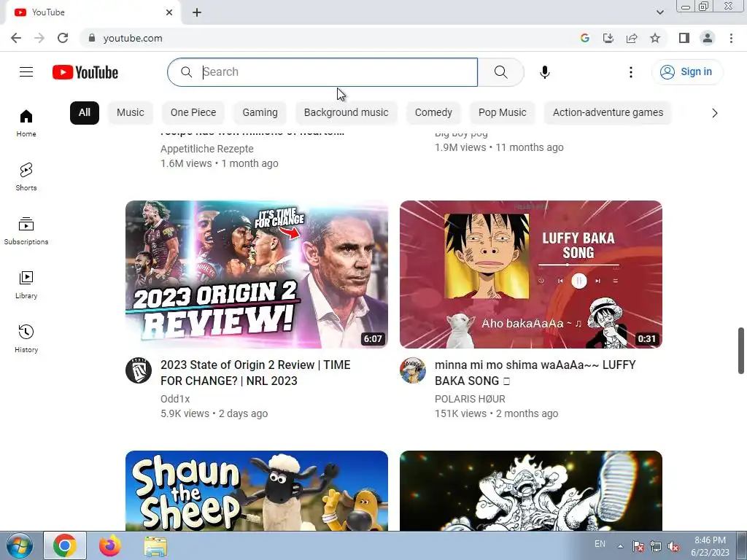
Task: Open the Windows Start menu
Action: (19, 545)
